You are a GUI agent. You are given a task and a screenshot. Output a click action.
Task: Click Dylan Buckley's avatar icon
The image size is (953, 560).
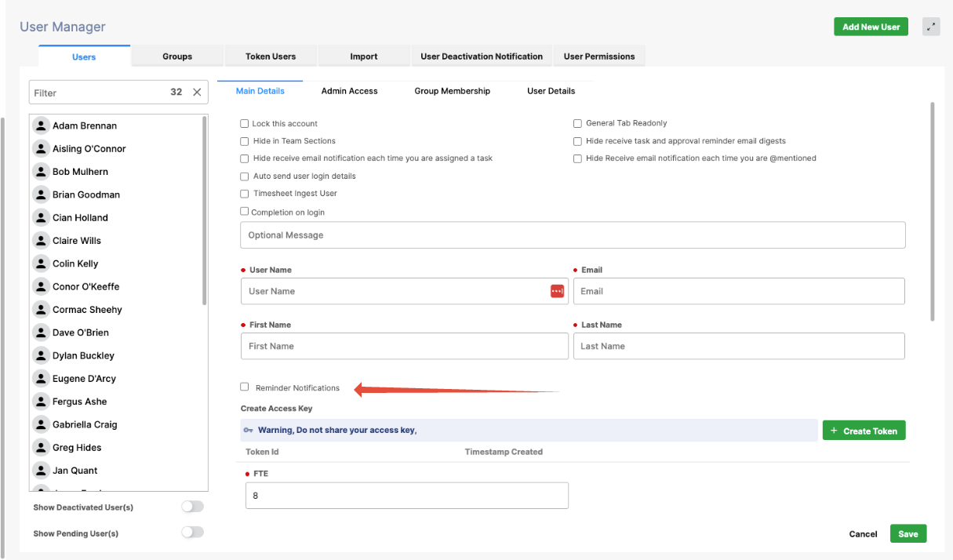42,355
